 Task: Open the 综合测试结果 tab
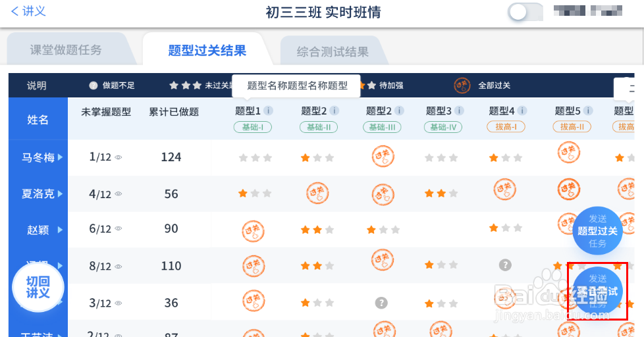pos(333,52)
